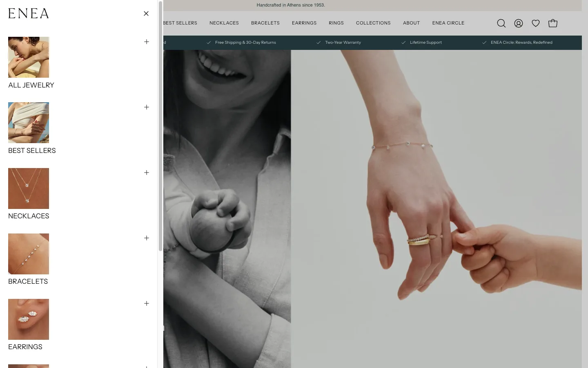
Task: Click Free Shipping & 30-Day Returns text
Action: click(x=245, y=43)
